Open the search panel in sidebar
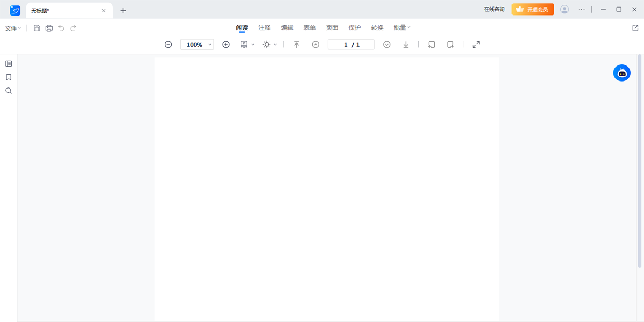The image size is (644, 322). click(9, 91)
